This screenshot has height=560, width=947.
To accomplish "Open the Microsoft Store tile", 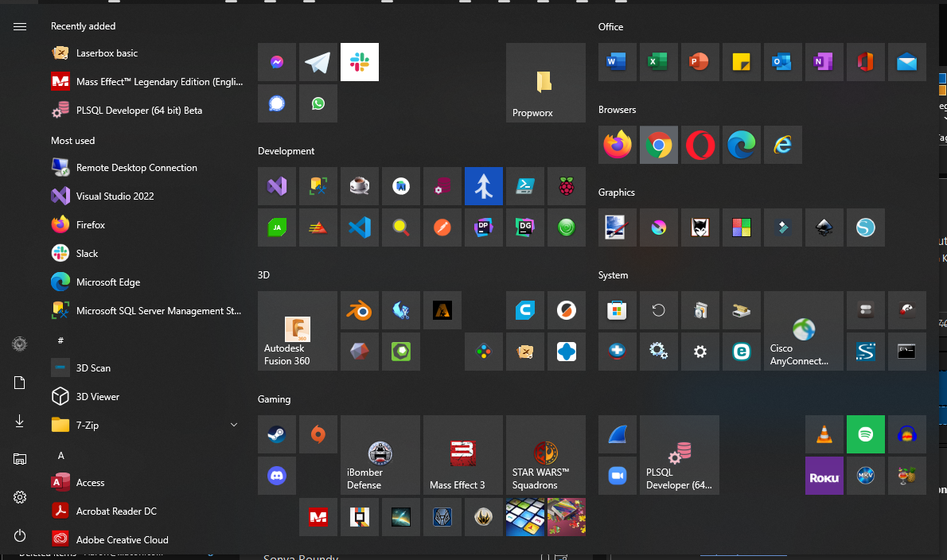I will click(x=617, y=310).
